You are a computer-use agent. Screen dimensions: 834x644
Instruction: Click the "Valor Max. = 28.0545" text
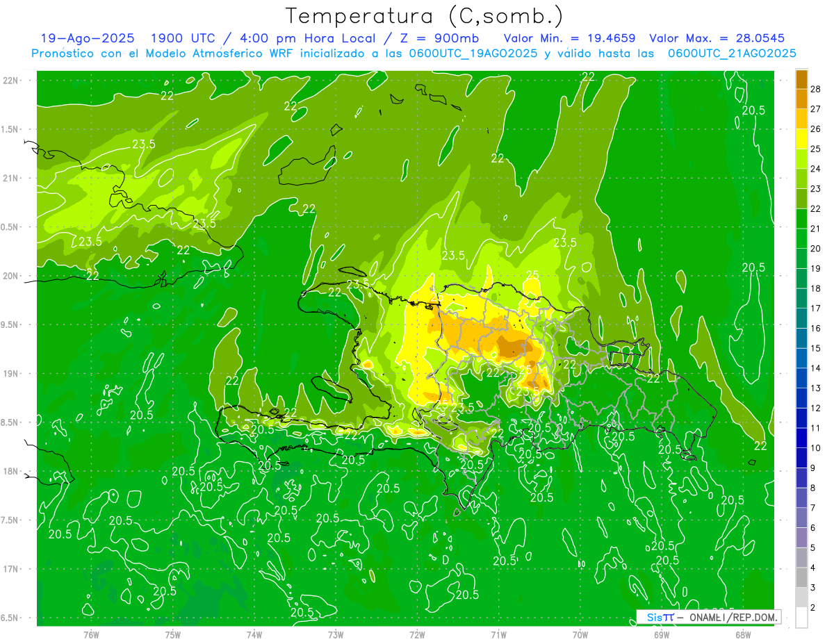(716, 38)
